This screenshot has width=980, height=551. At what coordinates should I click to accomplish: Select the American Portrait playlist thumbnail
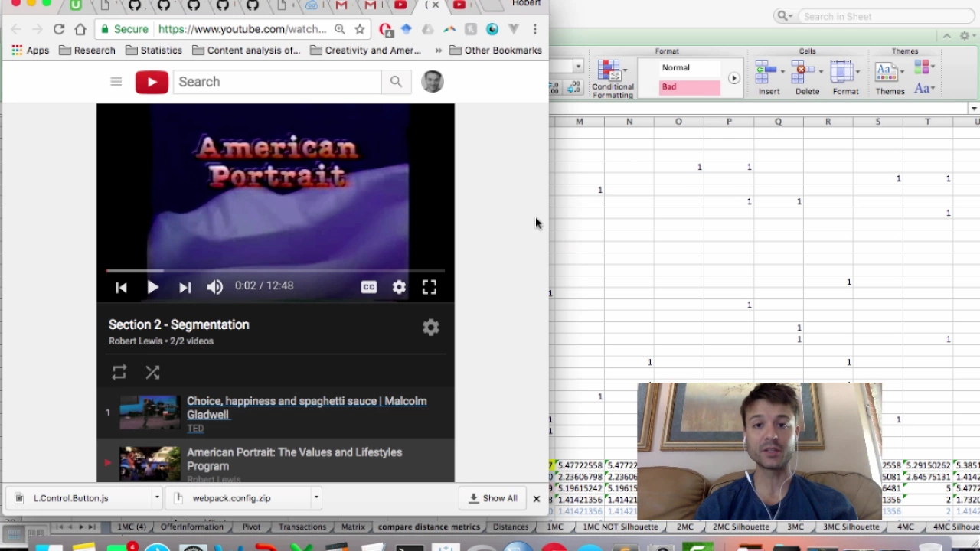click(x=149, y=464)
